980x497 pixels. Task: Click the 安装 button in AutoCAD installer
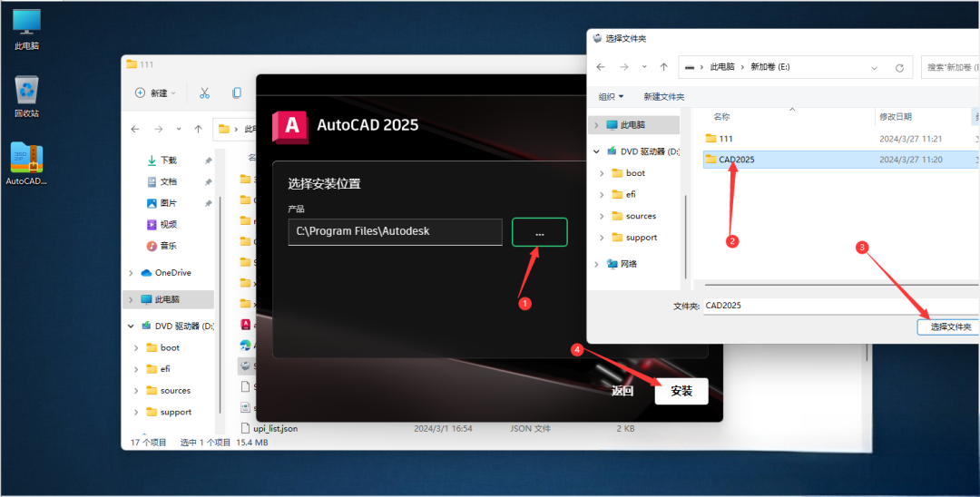(x=681, y=391)
